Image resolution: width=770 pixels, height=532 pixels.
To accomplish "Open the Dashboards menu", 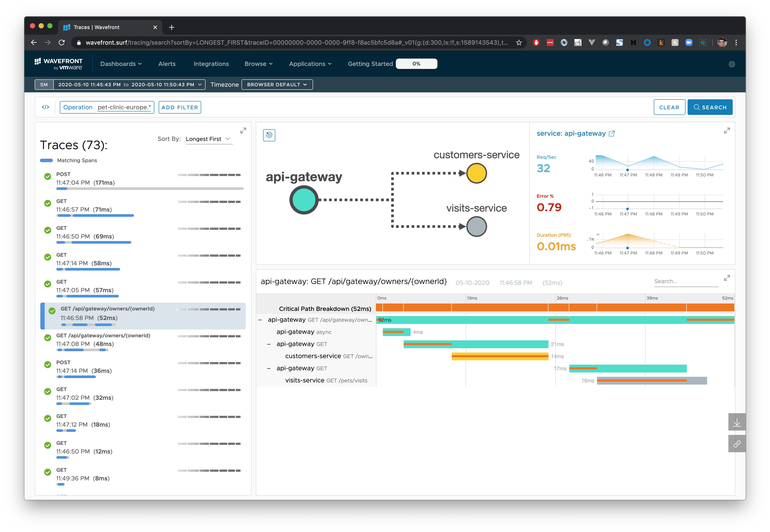I will point(121,64).
